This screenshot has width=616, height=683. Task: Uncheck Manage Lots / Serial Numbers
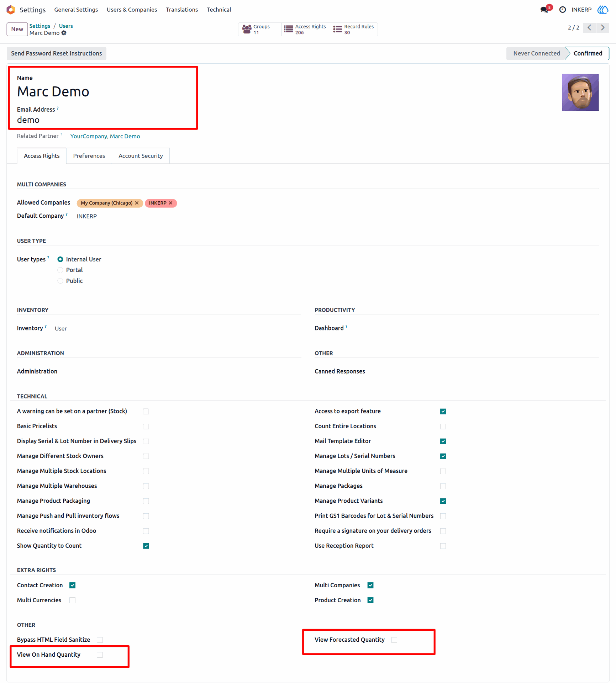[443, 456]
